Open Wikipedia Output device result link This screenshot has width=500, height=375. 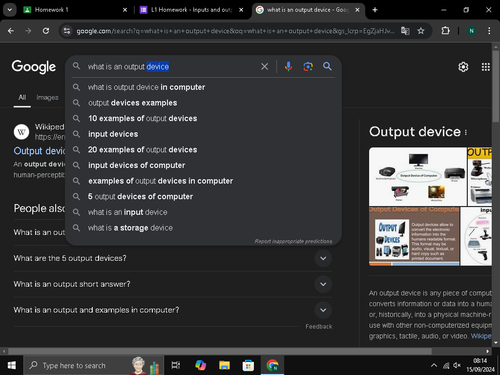(x=39, y=151)
